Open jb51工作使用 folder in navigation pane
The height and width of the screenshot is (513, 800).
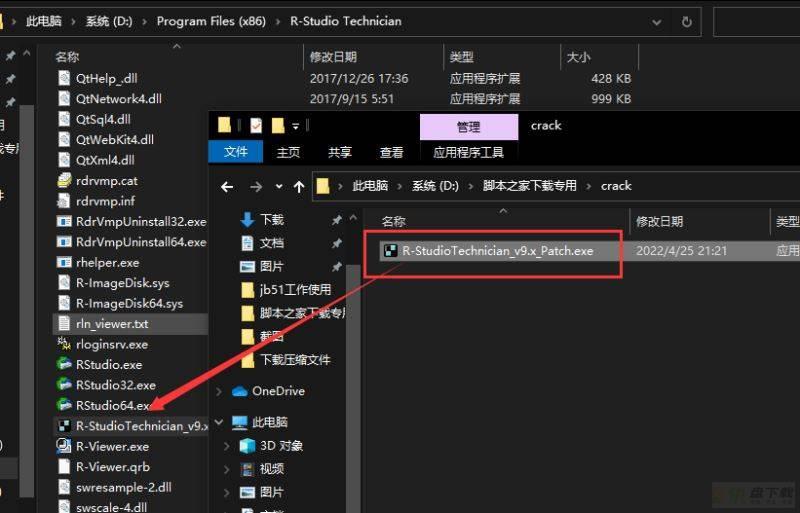point(295,289)
